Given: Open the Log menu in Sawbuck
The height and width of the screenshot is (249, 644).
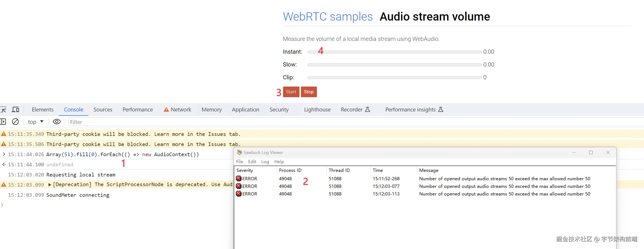Looking at the screenshot, I should click(265, 161).
